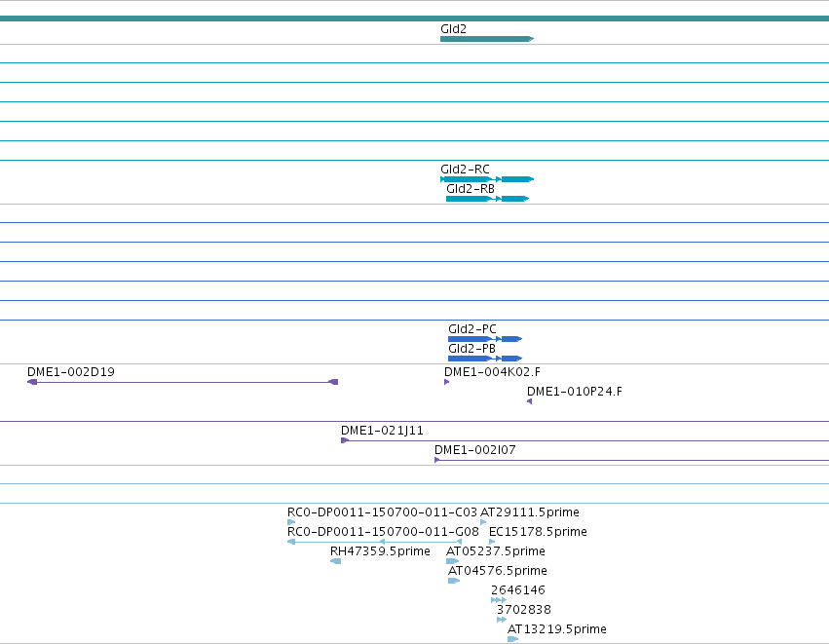Select the AT05237.5prime arrow glyph
Image resolution: width=829 pixels, height=644 pixels.
pyautogui.click(x=452, y=561)
